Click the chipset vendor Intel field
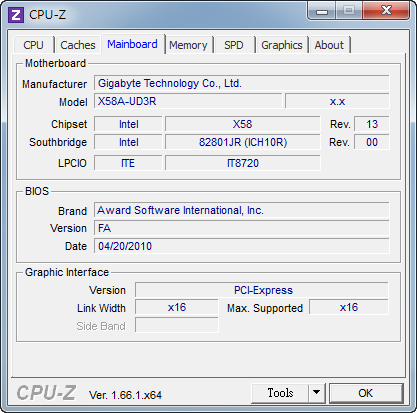This screenshot has width=417, height=413. click(x=128, y=124)
